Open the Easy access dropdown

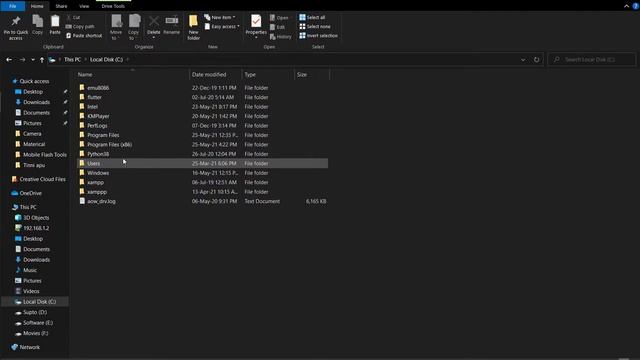(x=222, y=27)
